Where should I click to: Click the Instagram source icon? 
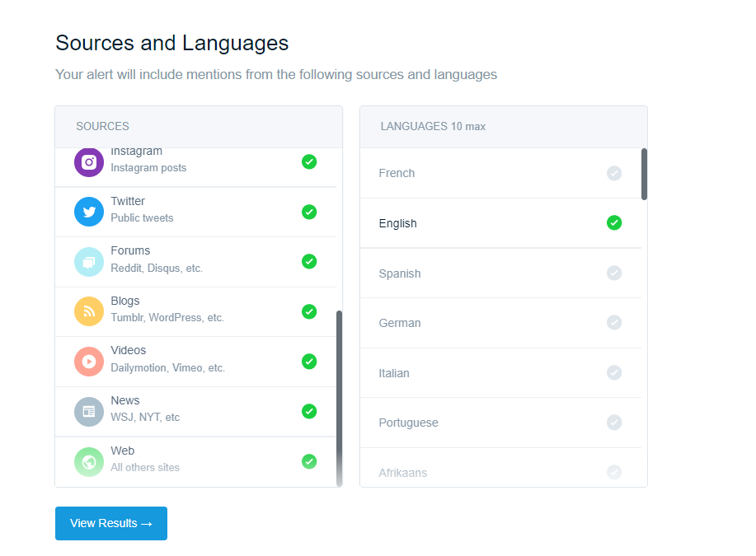click(x=89, y=162)
